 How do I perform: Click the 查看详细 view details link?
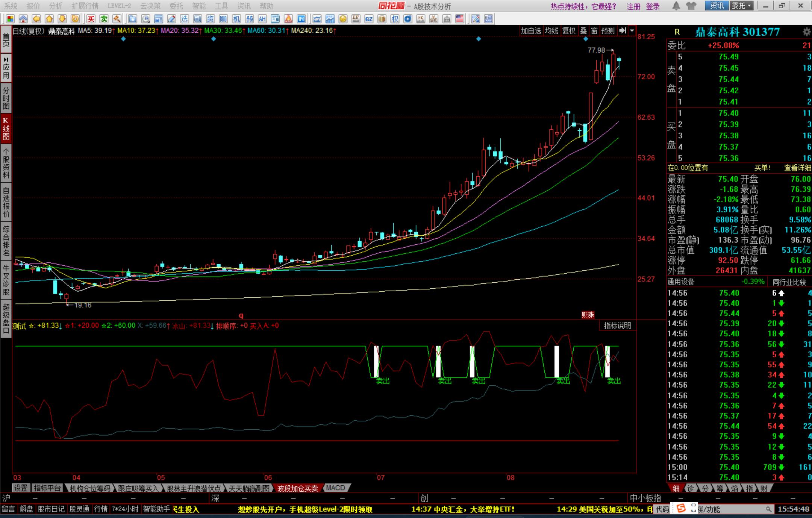click(x=797, y=168)
